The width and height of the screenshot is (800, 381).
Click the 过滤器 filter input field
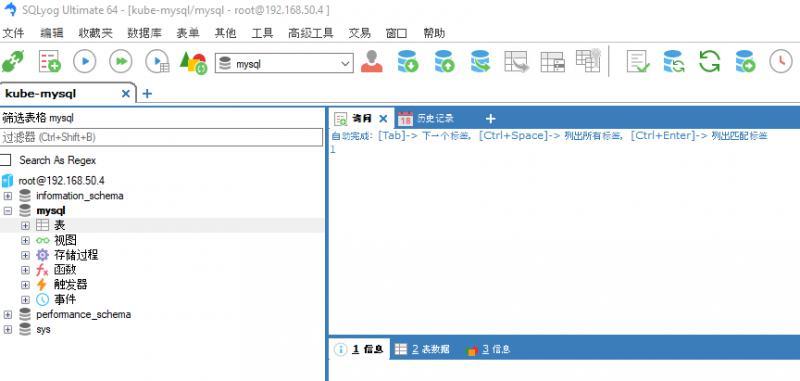tap(161, 137)
